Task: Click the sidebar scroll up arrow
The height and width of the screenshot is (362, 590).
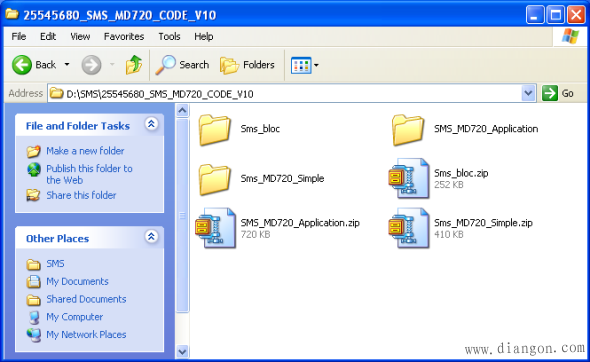Action: pos(182,111)
